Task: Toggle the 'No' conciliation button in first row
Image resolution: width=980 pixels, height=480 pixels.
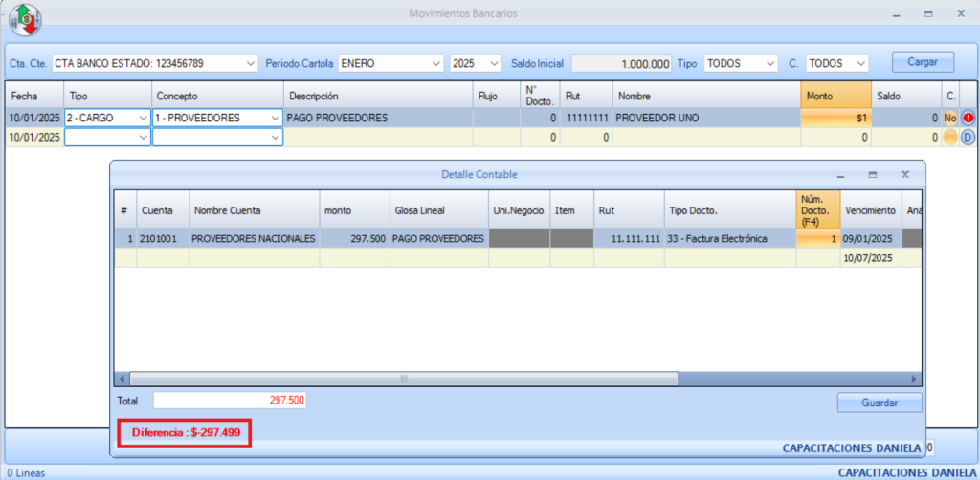Action: click(950, 118)
